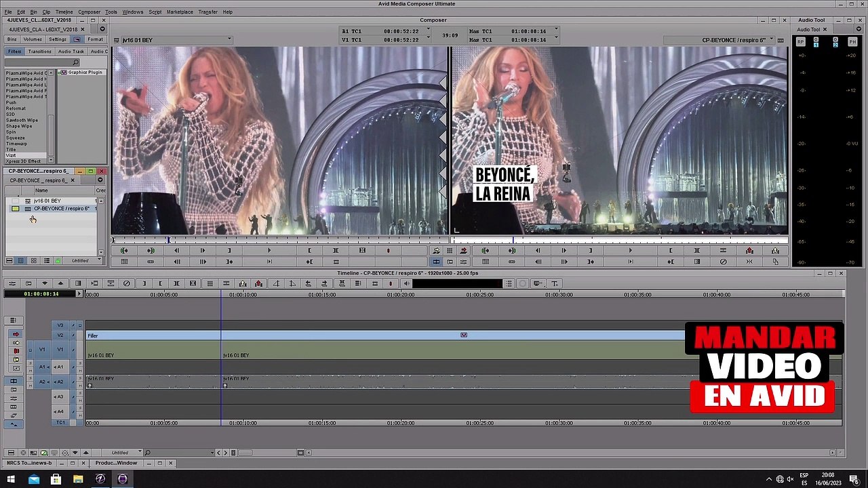Viewport: 868px width, 488px height.
Task: Open the Volumes tab in project window
Action: click(x=33, y=39)
